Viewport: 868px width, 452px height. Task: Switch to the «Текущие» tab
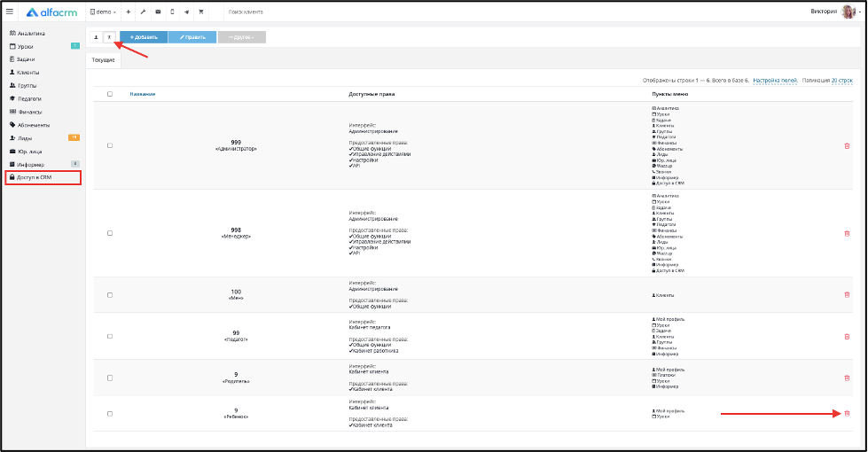click(x=104, y=59)
